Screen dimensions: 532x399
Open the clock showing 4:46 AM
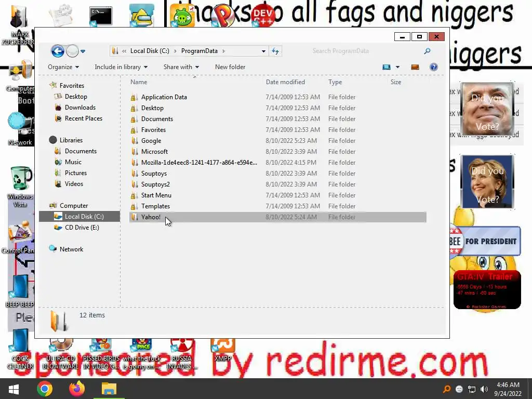tap(508, 389)
